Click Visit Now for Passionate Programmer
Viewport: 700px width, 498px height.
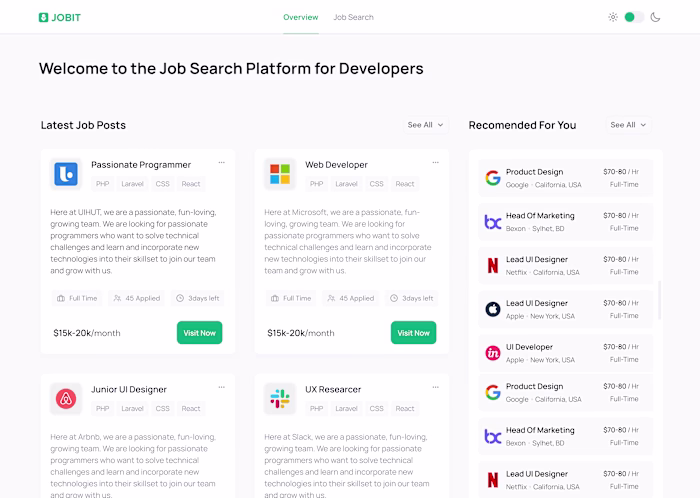[x=200, y=332]
